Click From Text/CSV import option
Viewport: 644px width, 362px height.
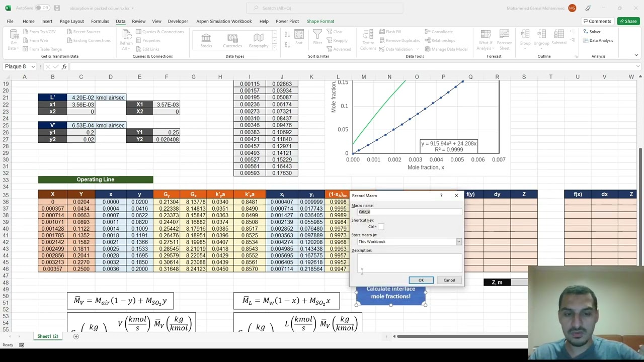[39, 32]
